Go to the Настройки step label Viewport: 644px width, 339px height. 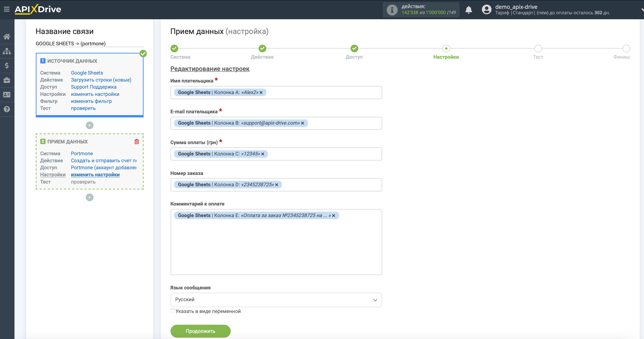(x=446, y=57)
